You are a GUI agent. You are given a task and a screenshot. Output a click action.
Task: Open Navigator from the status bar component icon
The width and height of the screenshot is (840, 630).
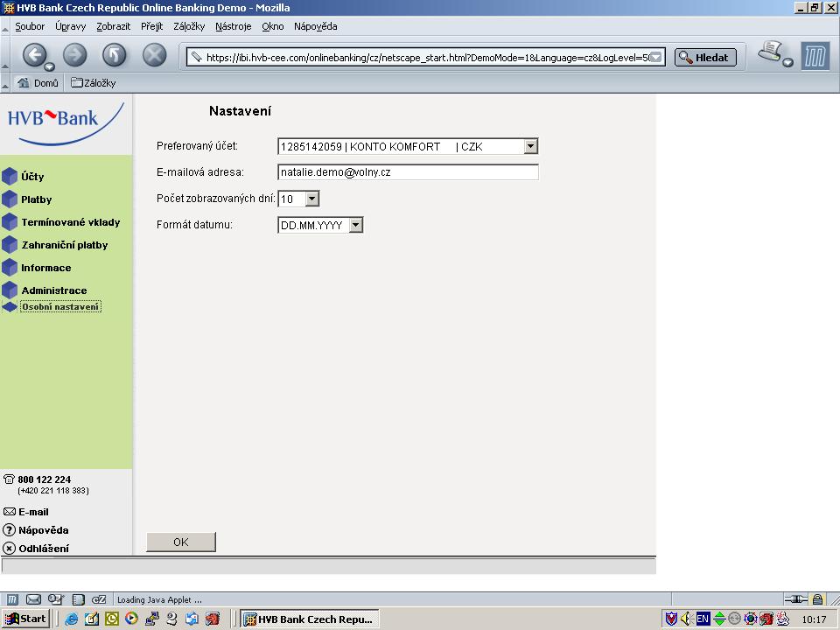11,599
